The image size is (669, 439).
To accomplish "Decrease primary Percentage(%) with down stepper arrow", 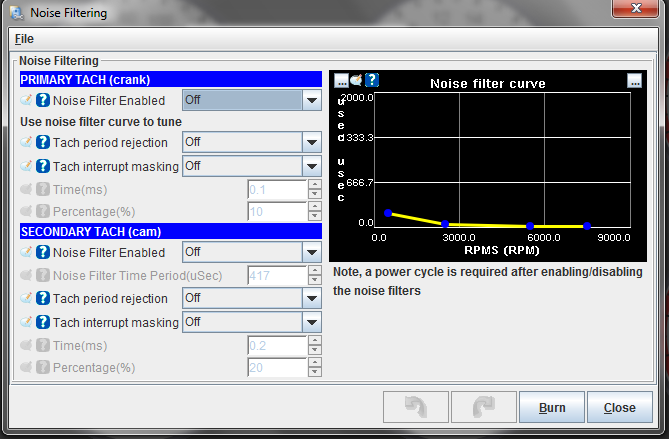I will [x=315, y=216].
